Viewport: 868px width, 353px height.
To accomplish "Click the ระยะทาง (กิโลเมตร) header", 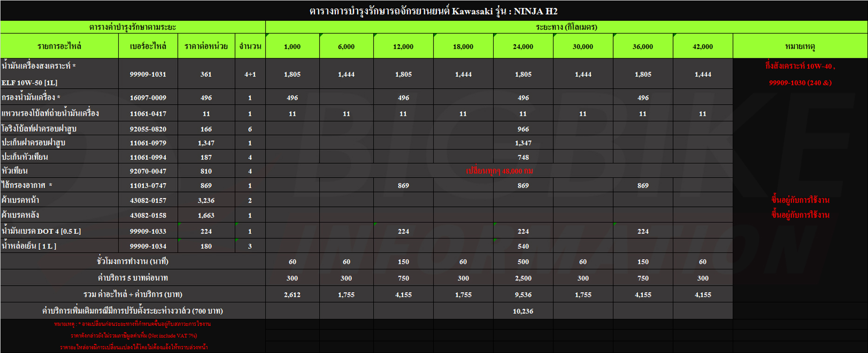I will [566, 27].
